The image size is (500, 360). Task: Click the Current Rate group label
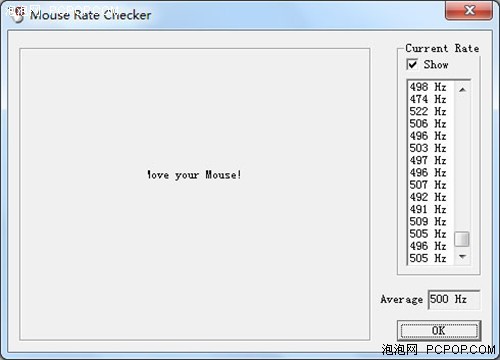442,48
